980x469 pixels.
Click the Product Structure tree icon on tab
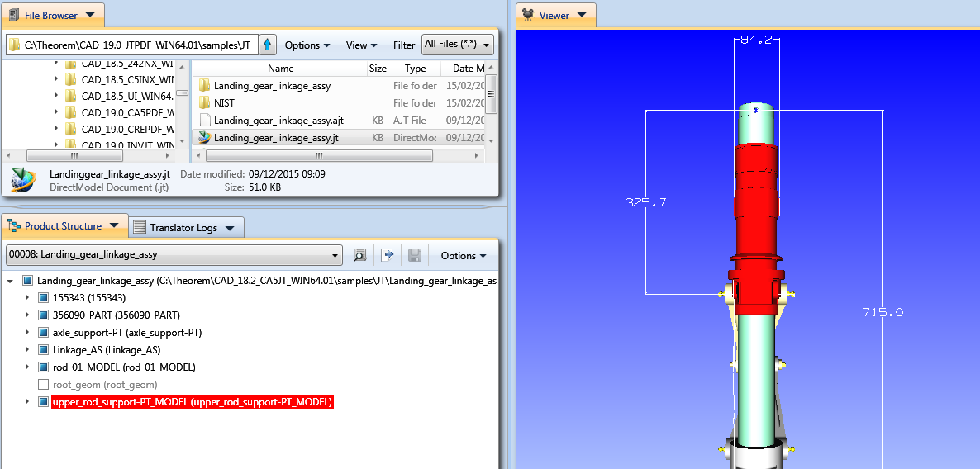click(14, 226)
